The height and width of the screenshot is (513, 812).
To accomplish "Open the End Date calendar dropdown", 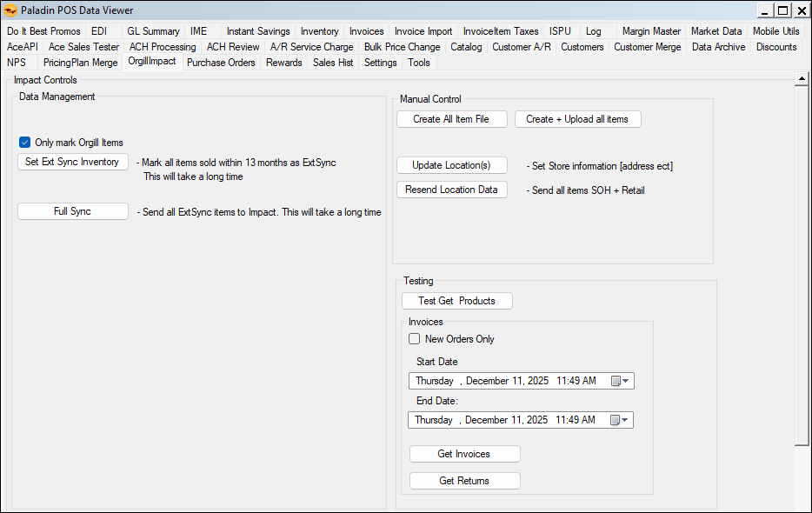I will [x=620, y=420].
